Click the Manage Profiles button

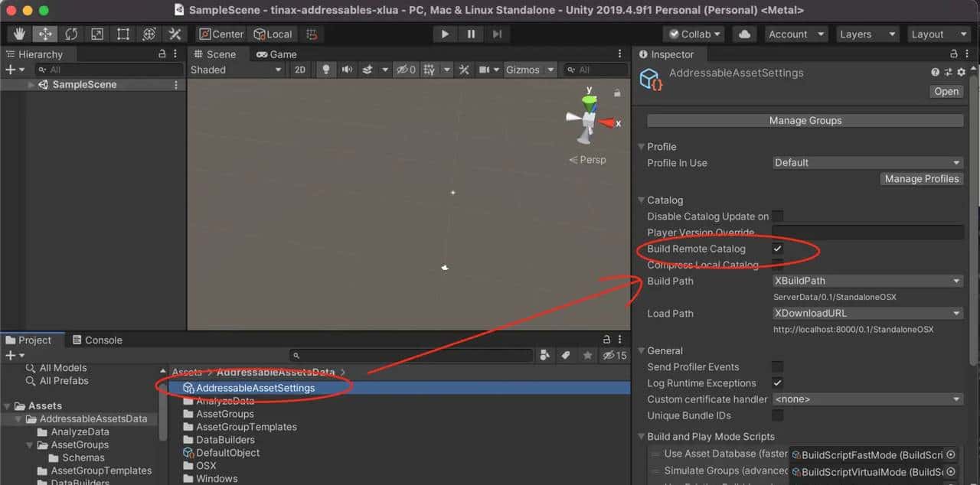[921, 178]
